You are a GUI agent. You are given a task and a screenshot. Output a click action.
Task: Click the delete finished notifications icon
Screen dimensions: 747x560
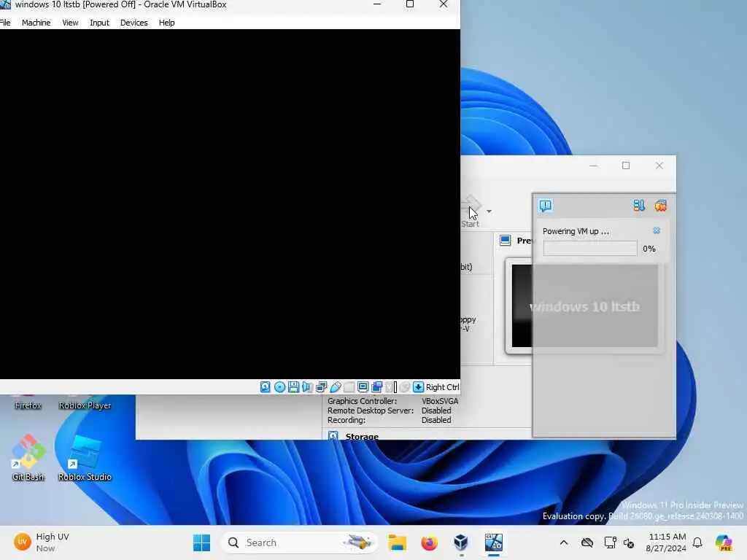click(x=660, y=206)
